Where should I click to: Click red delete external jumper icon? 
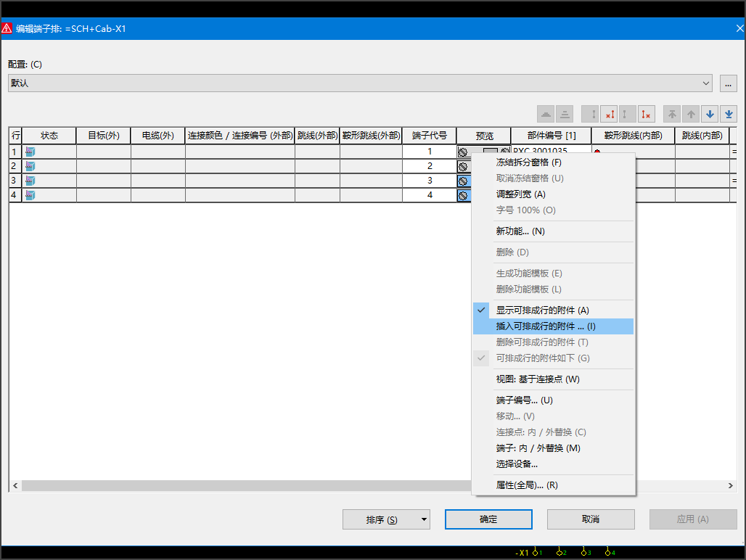coord(609,114)
